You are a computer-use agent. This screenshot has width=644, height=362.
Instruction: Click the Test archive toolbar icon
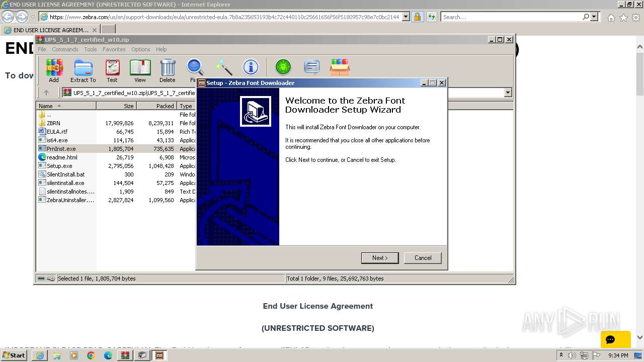[x=112, y=71]
